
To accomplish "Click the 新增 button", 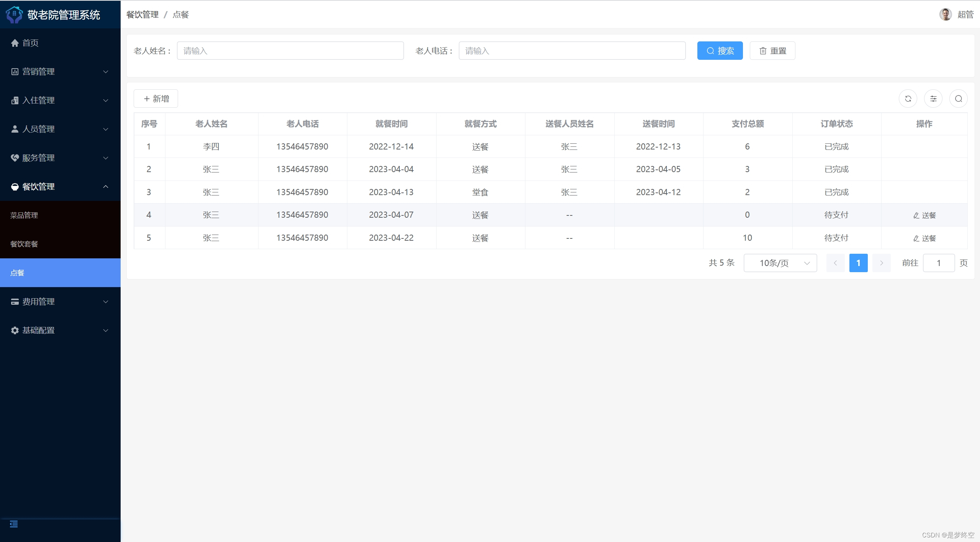I will point(156,99).
